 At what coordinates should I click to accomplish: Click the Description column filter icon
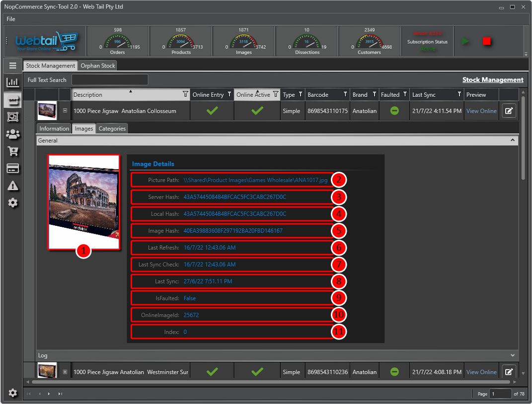click(185, 94)
